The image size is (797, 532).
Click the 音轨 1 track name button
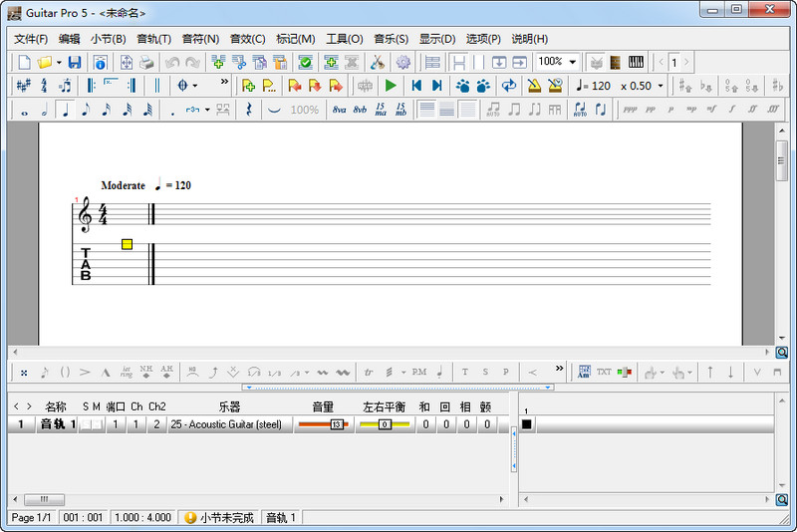tap(57, 424)
